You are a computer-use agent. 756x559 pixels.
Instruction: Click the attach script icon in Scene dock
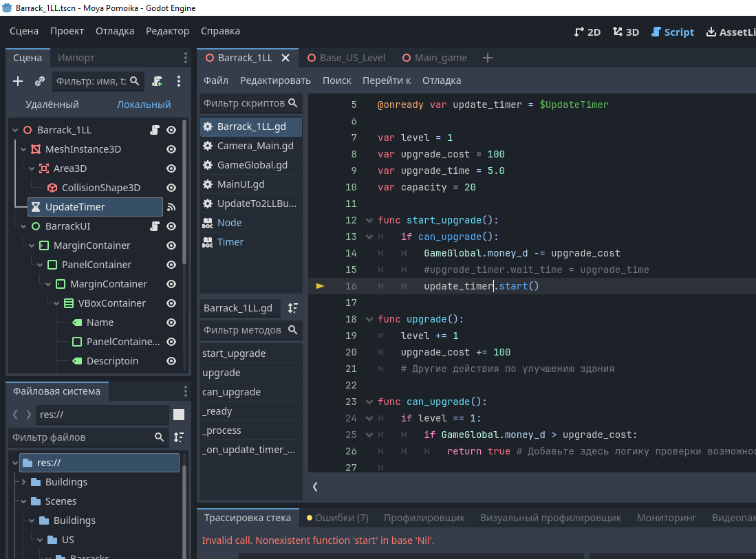pos(157,81)
